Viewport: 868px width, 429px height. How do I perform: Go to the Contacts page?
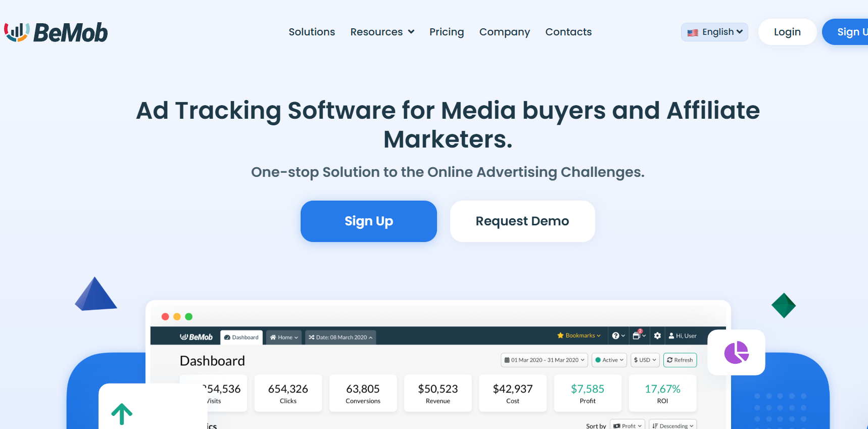point(568,32)
